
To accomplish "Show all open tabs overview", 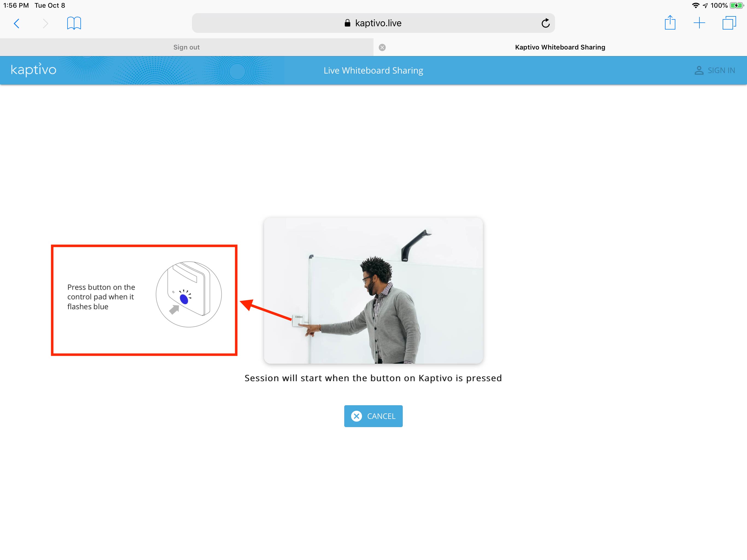I will pyautogui.click(x=729, y=23).
